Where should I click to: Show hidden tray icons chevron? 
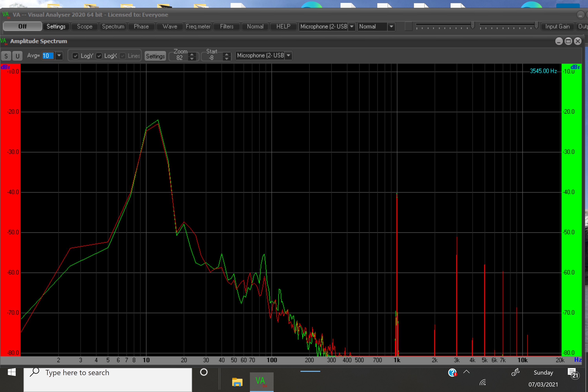(x=466, y=372)
